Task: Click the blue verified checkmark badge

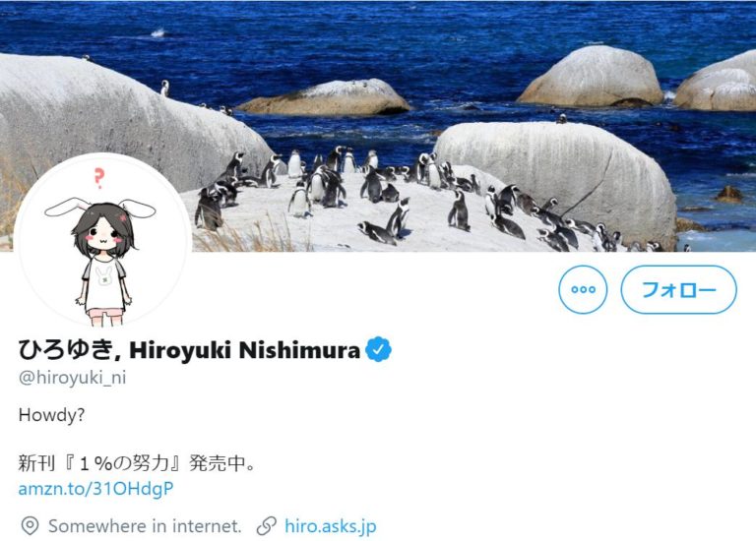Action: tap(378, 349)
